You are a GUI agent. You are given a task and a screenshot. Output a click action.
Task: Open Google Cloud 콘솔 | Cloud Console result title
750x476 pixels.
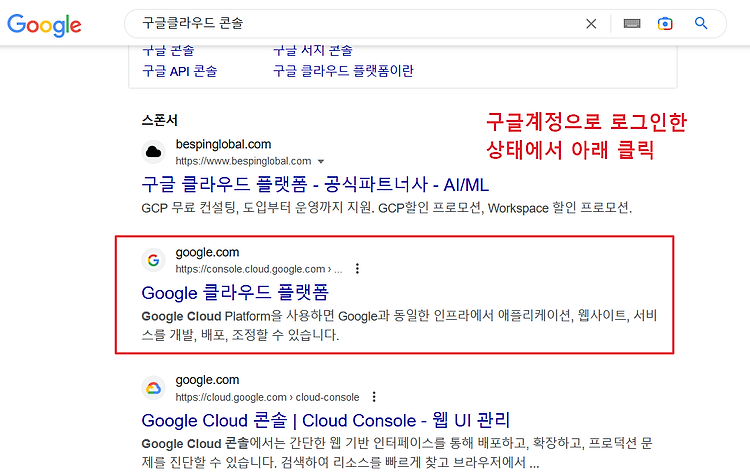(x=326, y=421)
